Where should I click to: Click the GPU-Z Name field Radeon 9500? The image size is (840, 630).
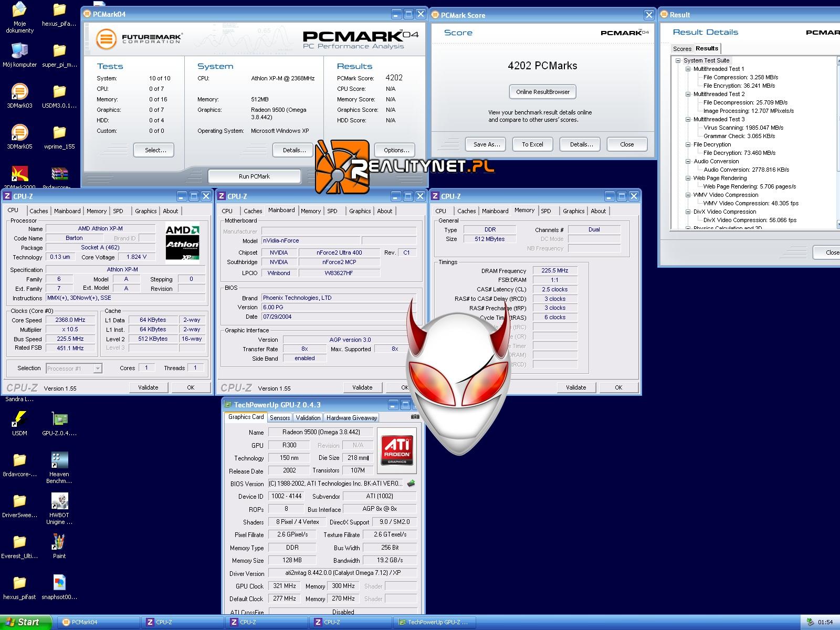321,432
